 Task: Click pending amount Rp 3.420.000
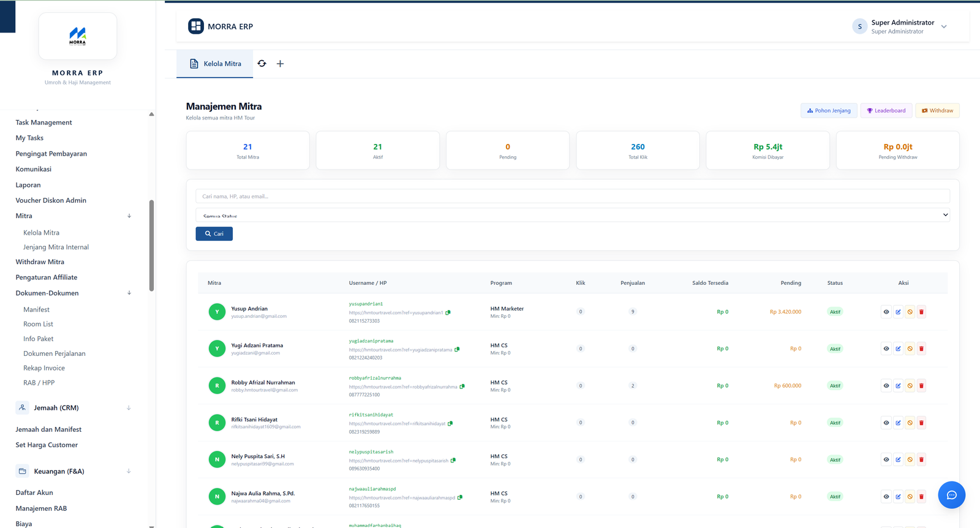[x=785, y=312]
